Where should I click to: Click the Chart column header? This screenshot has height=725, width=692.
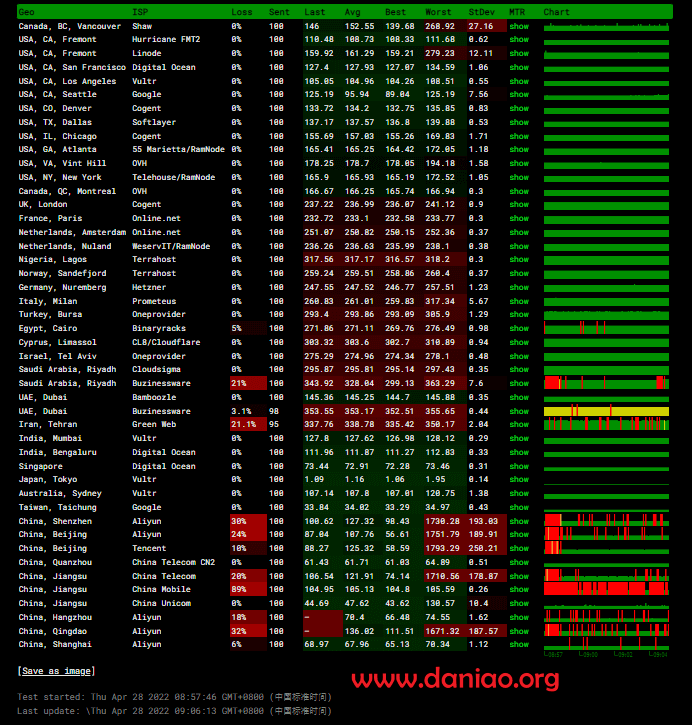click(556, 12)
